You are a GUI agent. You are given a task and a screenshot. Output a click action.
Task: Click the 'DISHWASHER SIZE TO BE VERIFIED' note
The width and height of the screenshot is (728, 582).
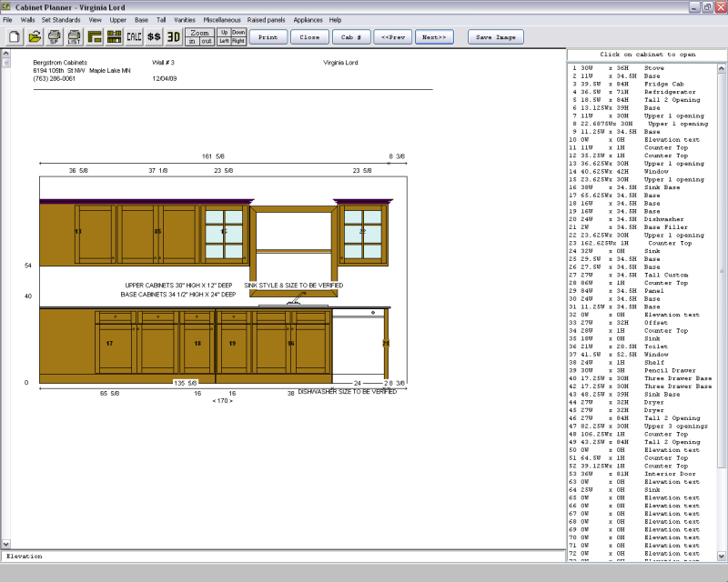coord(348,392)
